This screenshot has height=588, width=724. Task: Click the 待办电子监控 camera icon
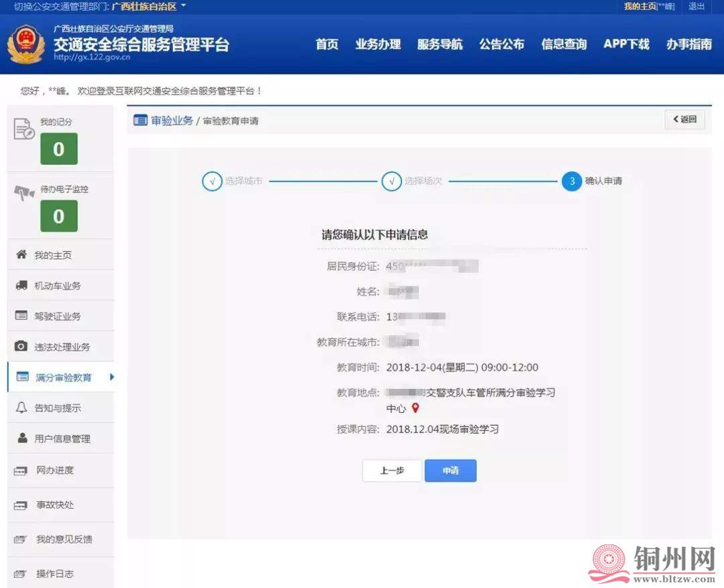[x=24, y=192]
